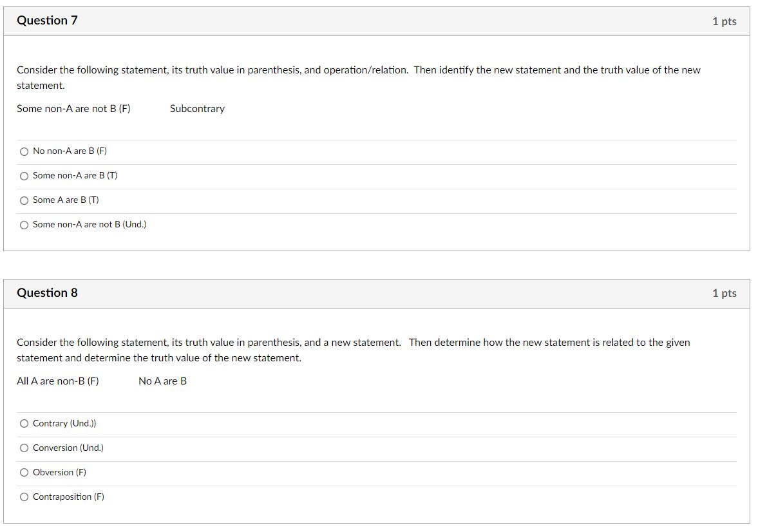Select the 'No non-A are B (F)' radio option
Image resolution: width=758 pixels, height=532 pixels.
(24, 152)
